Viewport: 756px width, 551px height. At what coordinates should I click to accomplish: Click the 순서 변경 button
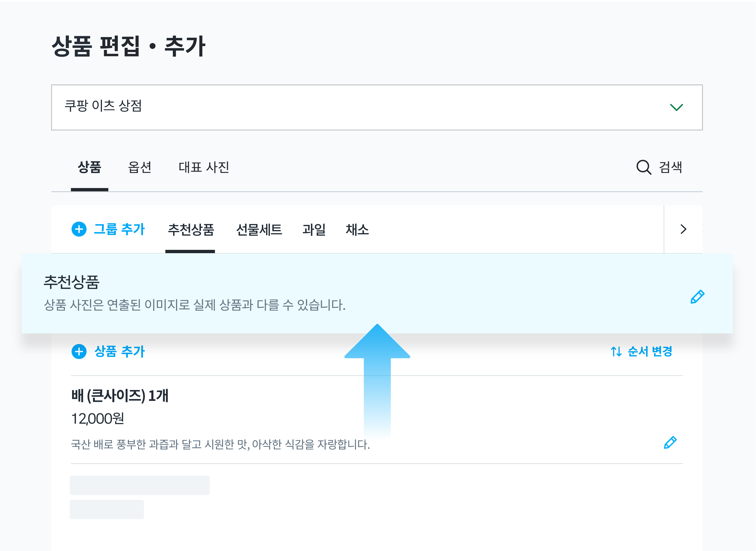650,351
